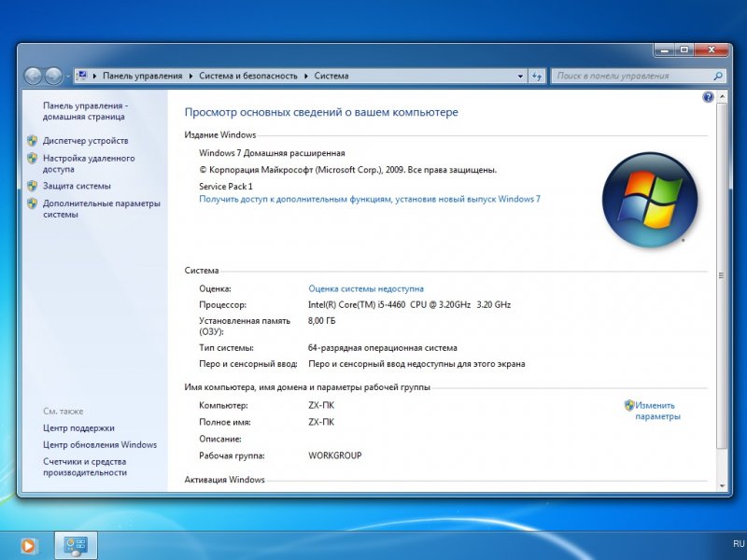Viewport: 747px width, 560px height.
Task: Click the magnifier search icon
Action: pos(718,76)
